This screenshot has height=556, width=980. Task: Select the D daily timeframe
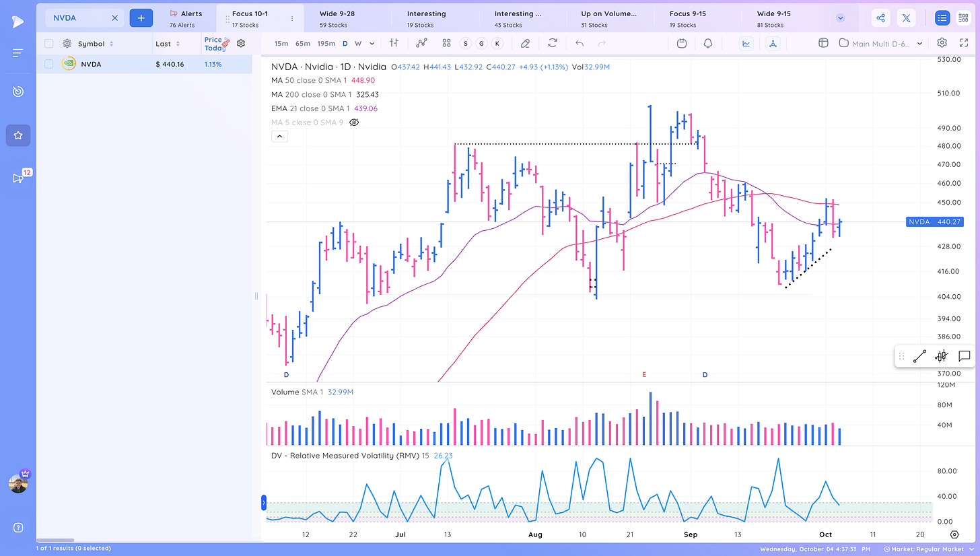click(x=345, y=43)
